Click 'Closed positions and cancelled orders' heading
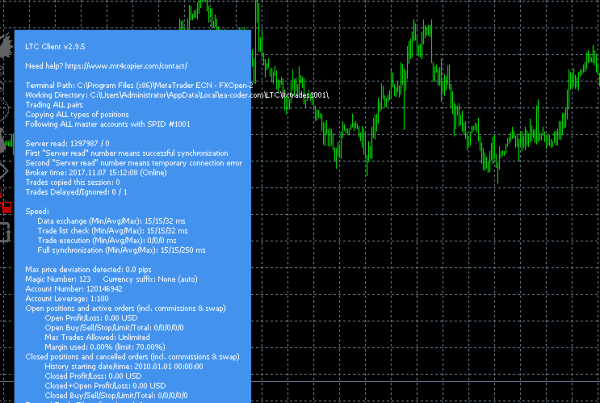Image resolution: width=600 pixels, height=403 pixels. (132, 357)
